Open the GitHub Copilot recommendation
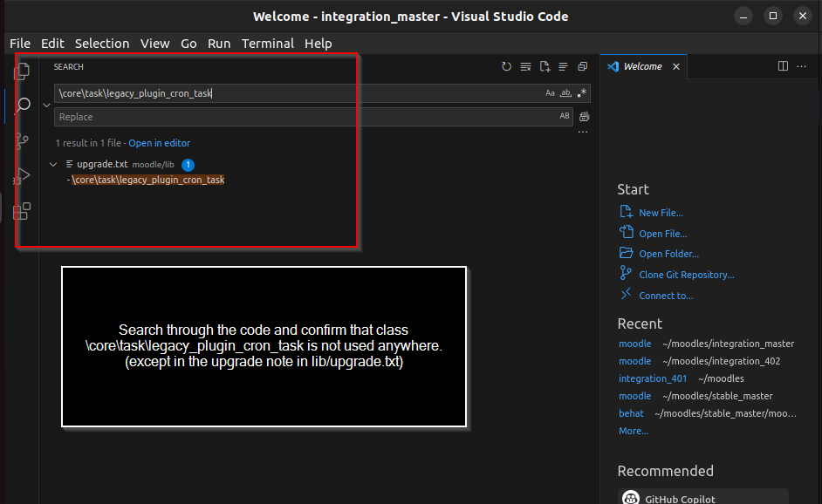This screenshot has width=822, height=504. (x=703, y=497)
